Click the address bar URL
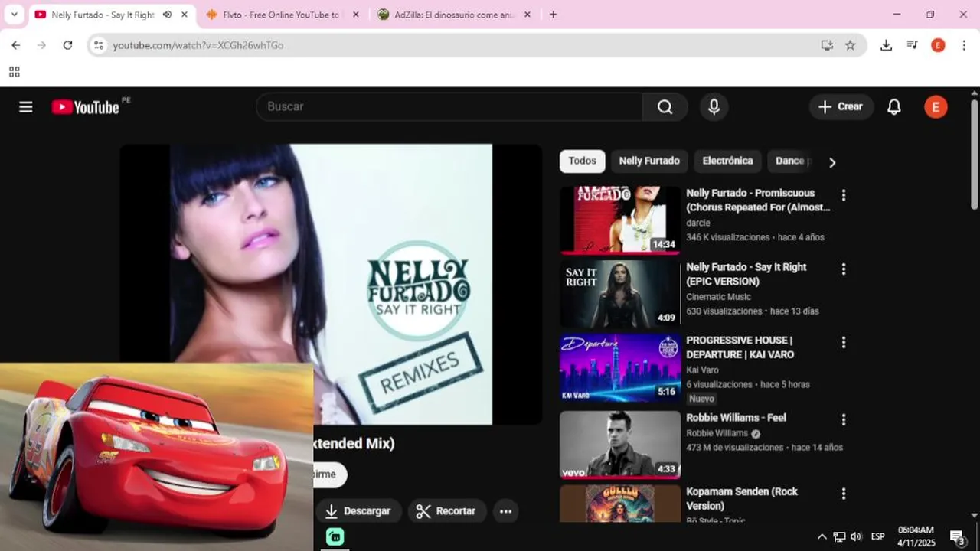 click(x=198, y=45)
